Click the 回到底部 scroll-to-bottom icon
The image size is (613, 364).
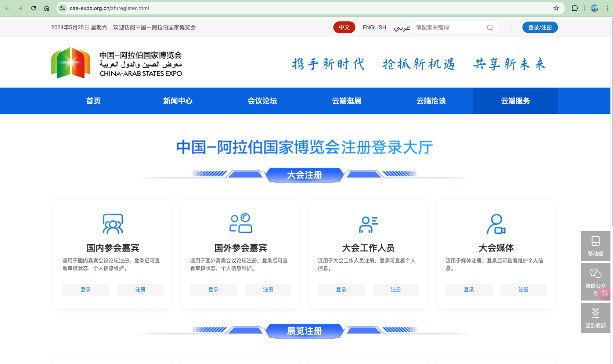(x=595, y=317)
